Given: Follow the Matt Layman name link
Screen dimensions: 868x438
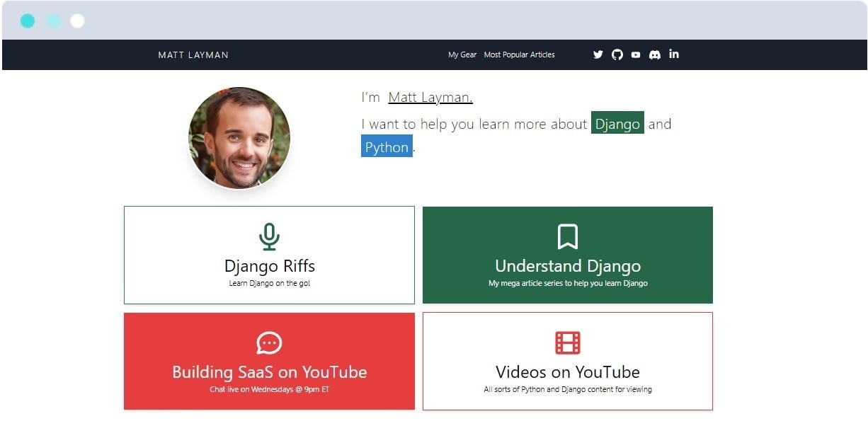Looking at the screenshot, I should coord(430,97).
